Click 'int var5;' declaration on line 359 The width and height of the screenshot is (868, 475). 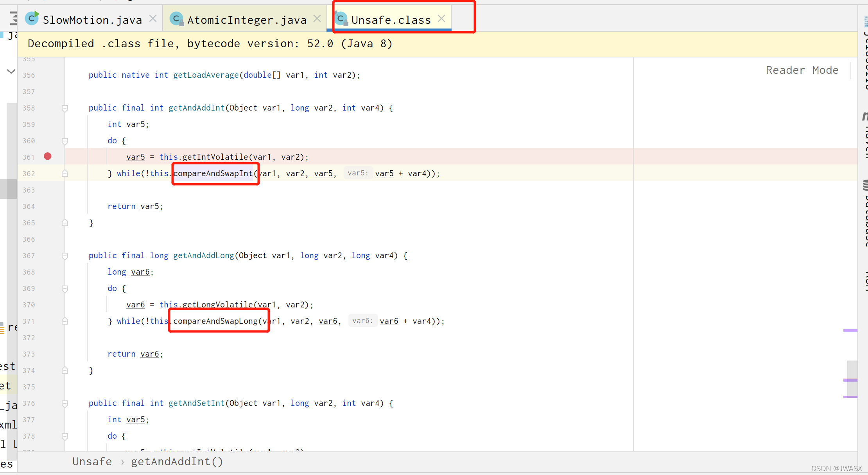128,124
